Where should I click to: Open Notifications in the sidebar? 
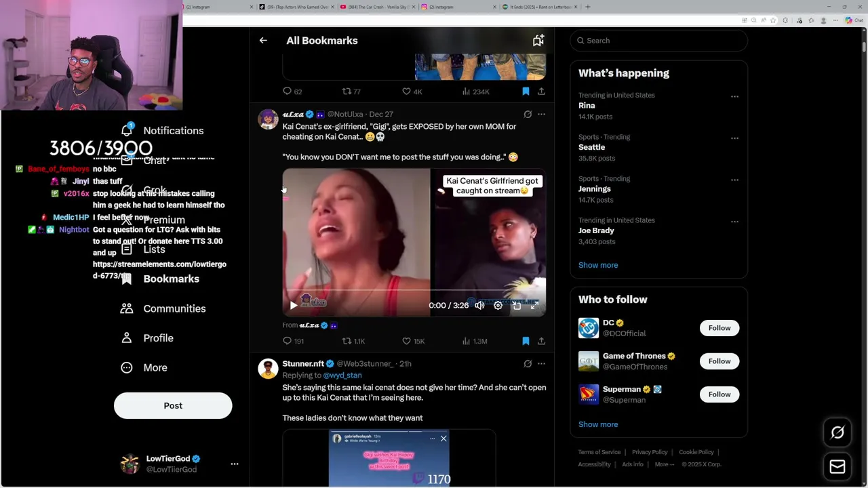click(162, 130)
